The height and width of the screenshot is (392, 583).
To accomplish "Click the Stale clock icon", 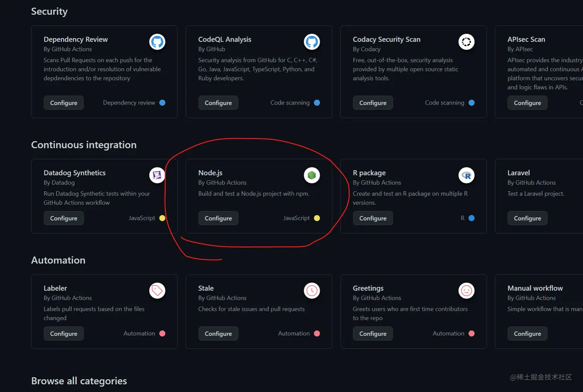I will click(x=312, y=291).
